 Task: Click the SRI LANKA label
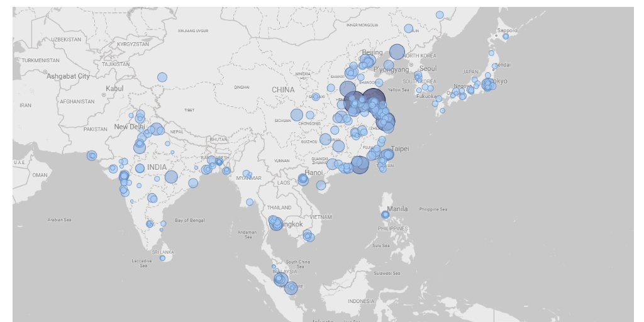[x=163, y=252]
